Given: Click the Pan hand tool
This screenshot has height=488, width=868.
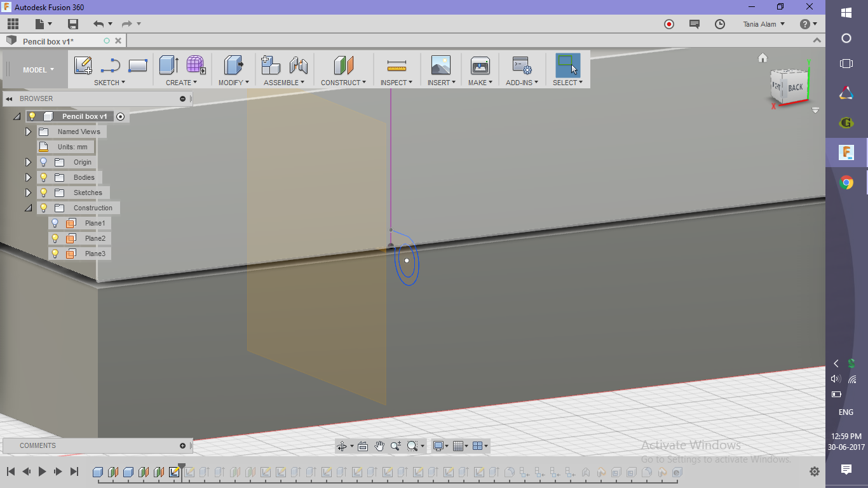Looking at the screenshot, I should click(x=379, y=446).
